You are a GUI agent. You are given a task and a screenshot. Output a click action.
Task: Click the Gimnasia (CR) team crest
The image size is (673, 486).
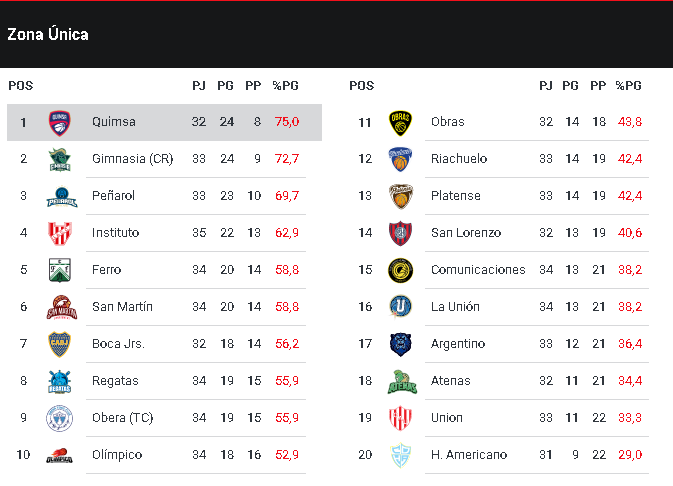[59, 159]
